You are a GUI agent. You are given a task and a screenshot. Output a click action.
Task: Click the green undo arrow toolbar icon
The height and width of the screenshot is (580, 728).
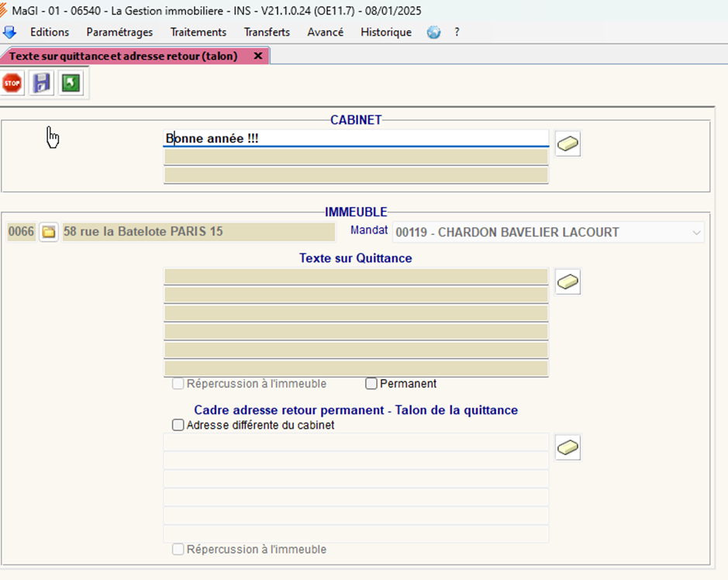tap(71, 83)
